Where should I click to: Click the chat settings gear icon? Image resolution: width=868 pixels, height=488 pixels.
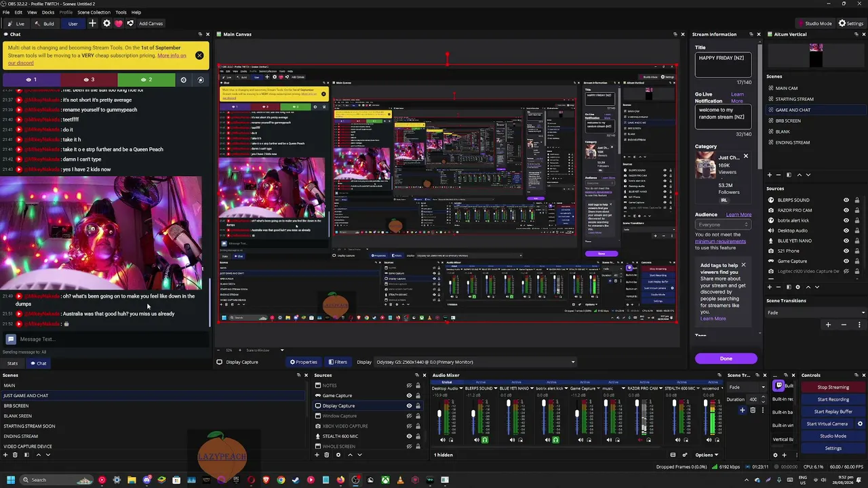[183, 79]
